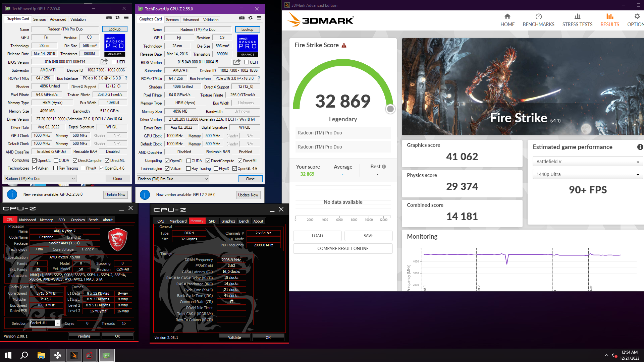Open SPD tab in right CPU-Z

(x=212, y=221)
